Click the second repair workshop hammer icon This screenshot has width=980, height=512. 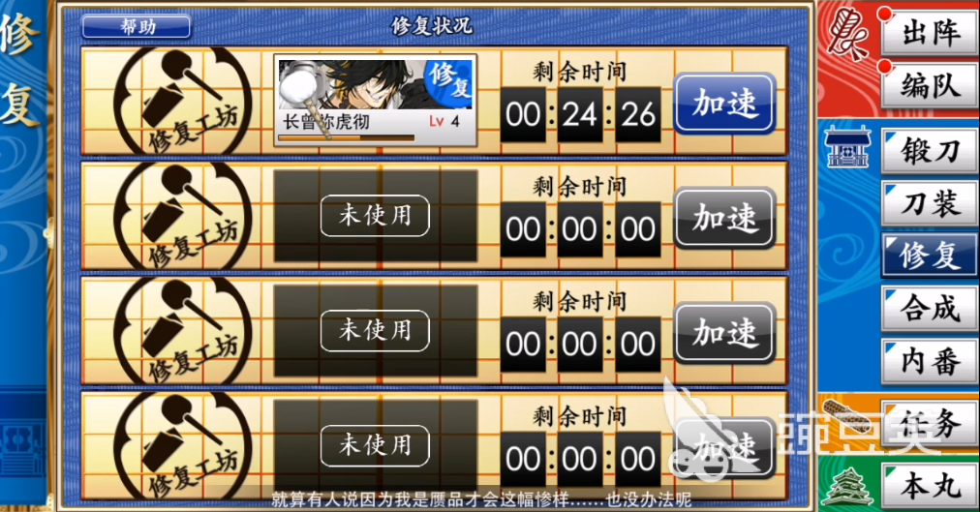tap(183, 216)
